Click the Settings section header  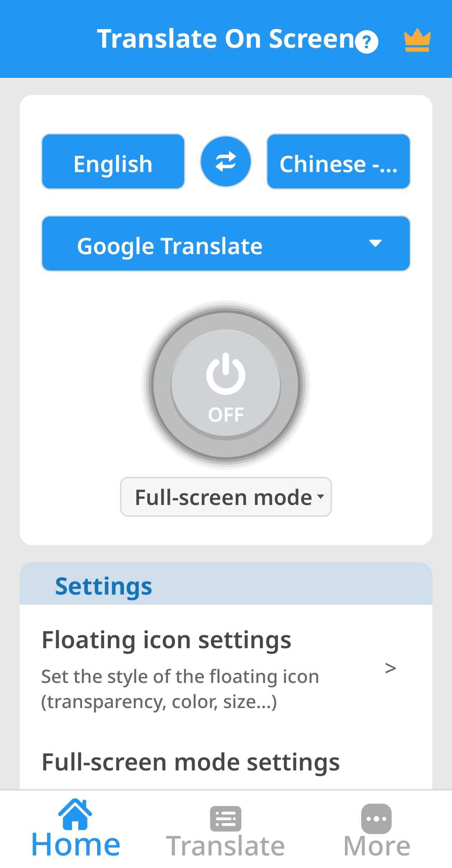point(103,586)
